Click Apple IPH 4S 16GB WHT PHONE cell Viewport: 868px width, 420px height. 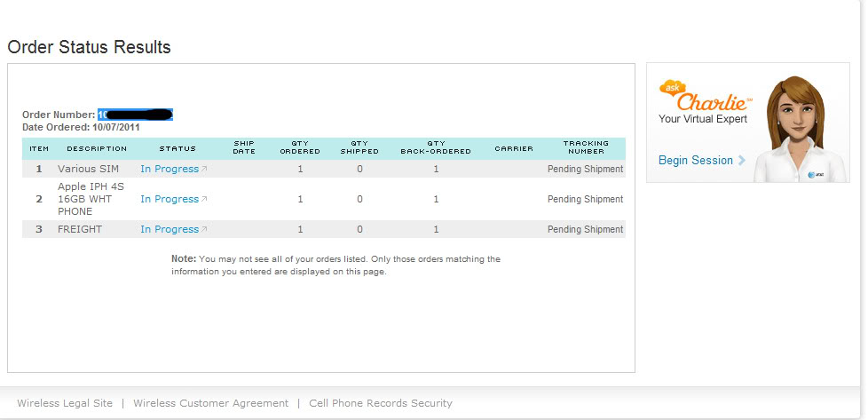point(91,199)
